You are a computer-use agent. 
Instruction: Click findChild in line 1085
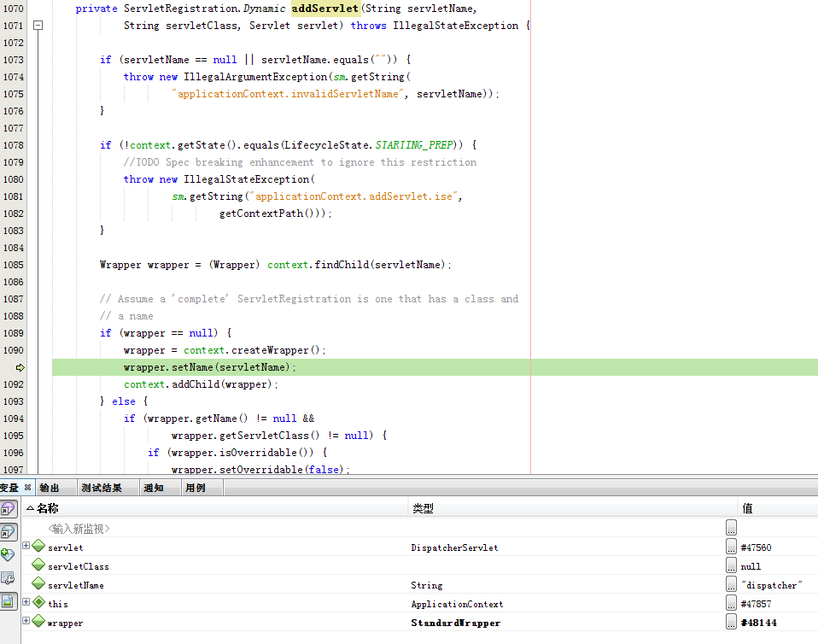(x=342, y=265)
